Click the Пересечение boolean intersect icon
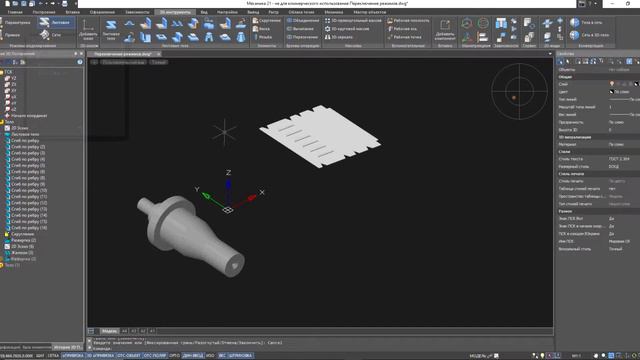Image resolution: width=640 pixels, height=360 pixels. 289,37
